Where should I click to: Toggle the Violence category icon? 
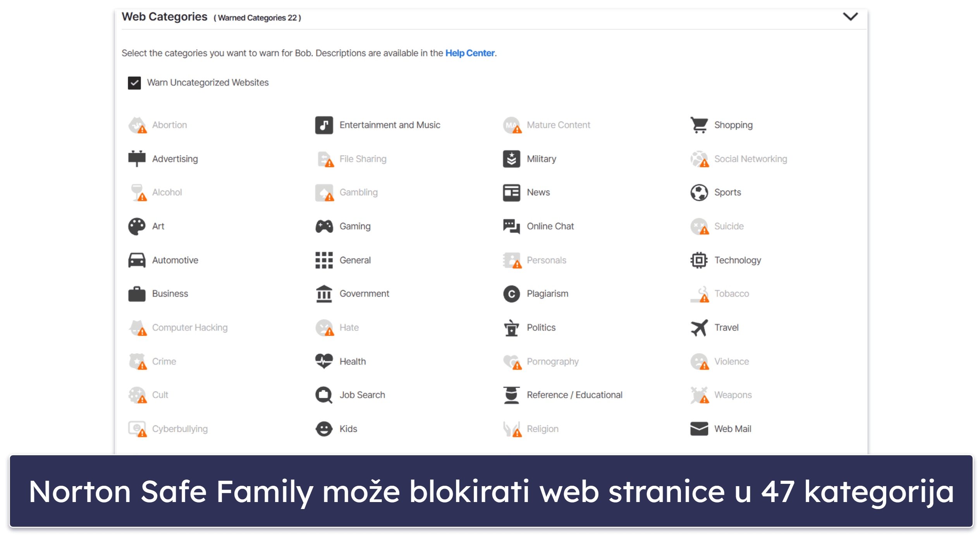[700, 361]
